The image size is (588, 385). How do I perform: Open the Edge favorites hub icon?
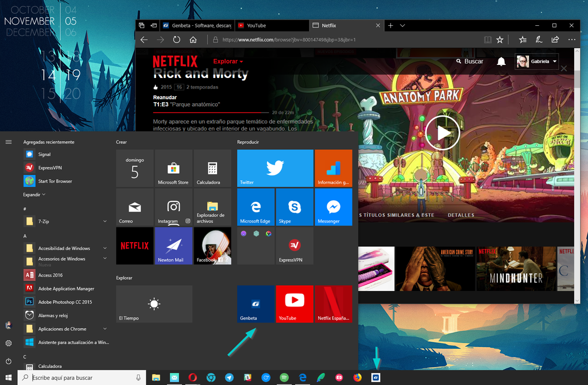tap(523, 40)
